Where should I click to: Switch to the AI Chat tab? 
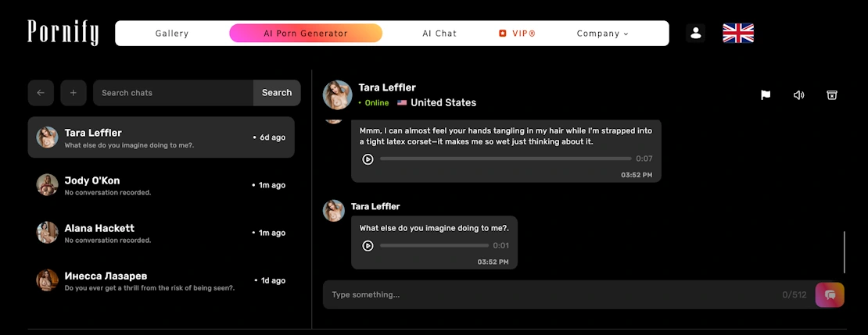pyautogui.click(x=439, y=34)
